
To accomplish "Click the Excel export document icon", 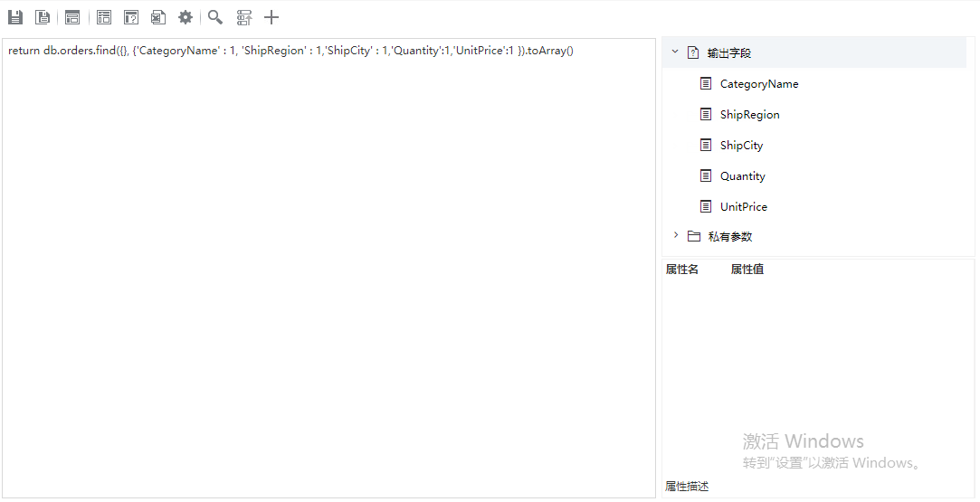I will click(x=158, y=17).
